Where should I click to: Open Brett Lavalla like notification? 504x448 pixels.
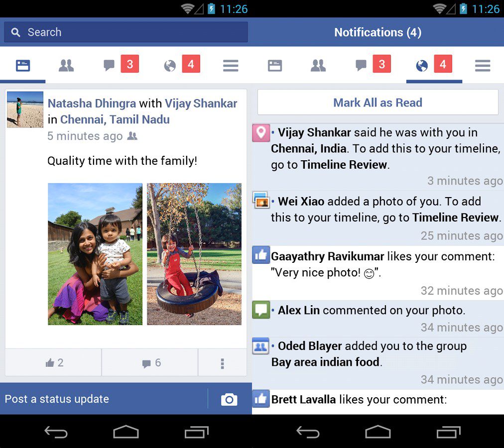(378, 401)
